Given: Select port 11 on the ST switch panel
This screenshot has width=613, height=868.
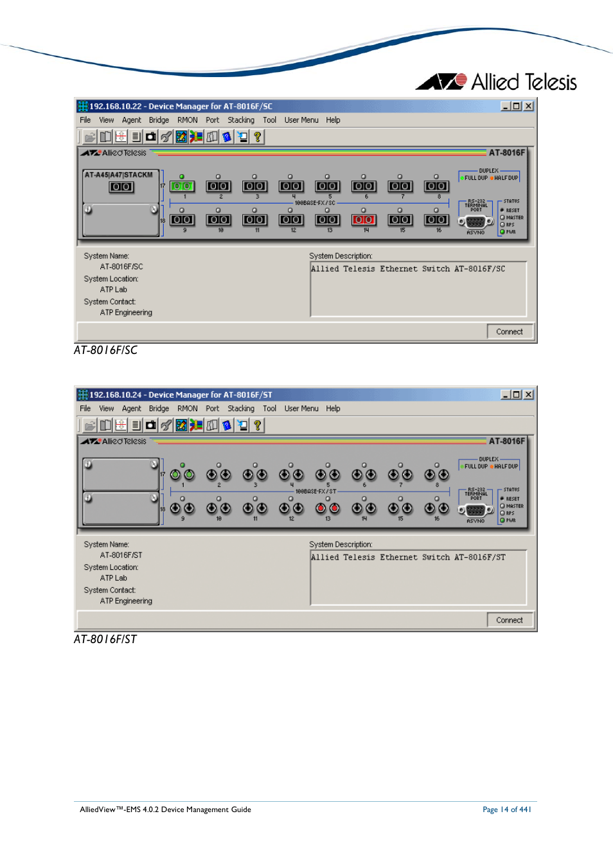Looking at the screenshot, I should click(x=255, y=508).
